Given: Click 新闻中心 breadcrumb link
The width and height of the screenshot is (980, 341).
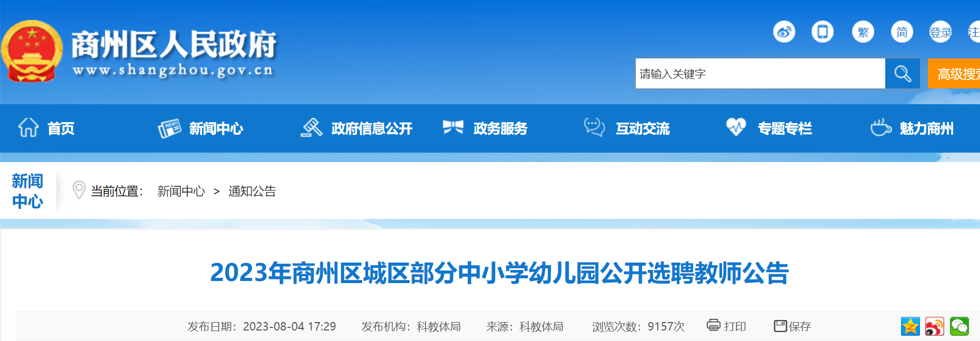Looking at the screenshot, I should [x=181, y=191].
